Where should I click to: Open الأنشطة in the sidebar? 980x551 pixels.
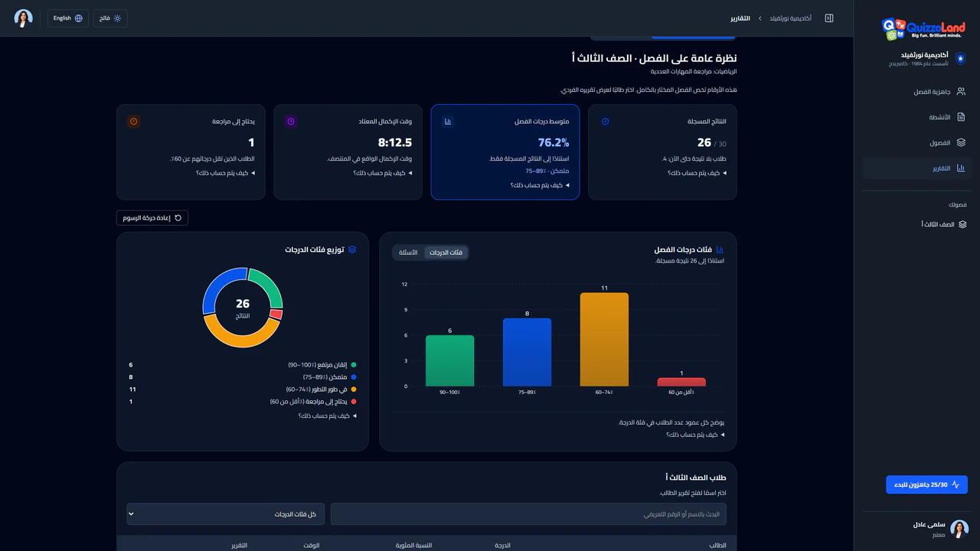click(x=917, y=117)
